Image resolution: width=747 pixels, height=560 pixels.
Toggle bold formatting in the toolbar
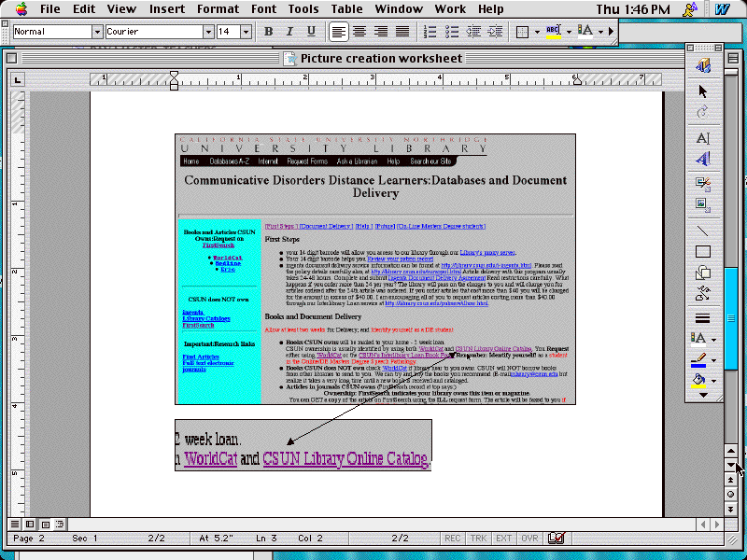pyautogui.click(x=269, y=32)
